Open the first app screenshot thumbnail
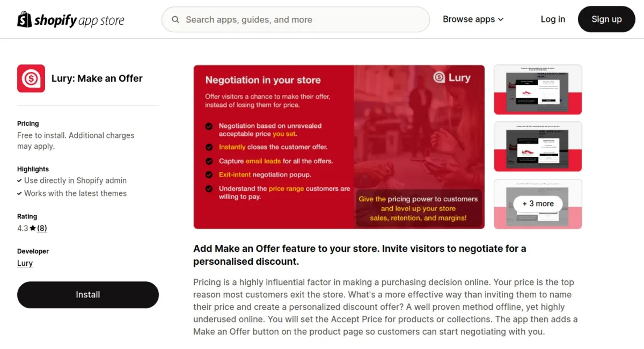This screenshot has height=349, width=644. [x=538, y=90]
